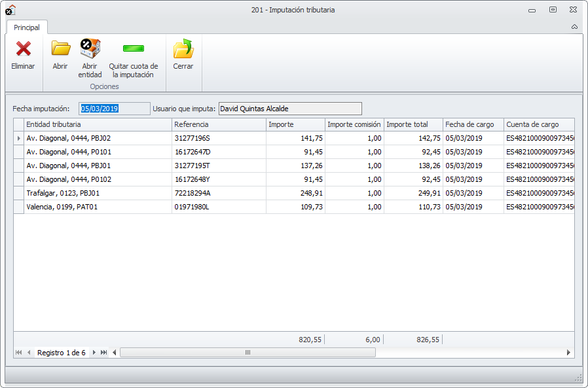
Task: Select the Trafalgar, 0123, PBJ01 row
Action: coord(98,193)
